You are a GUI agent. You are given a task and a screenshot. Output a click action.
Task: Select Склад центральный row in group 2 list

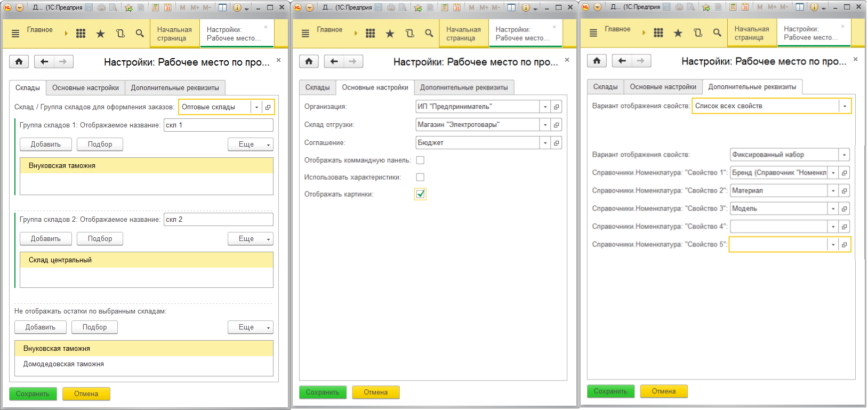point(147,260)
